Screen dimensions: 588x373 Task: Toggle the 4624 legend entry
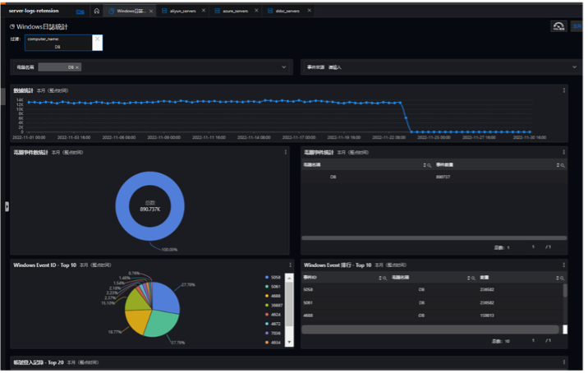(273, 315)
